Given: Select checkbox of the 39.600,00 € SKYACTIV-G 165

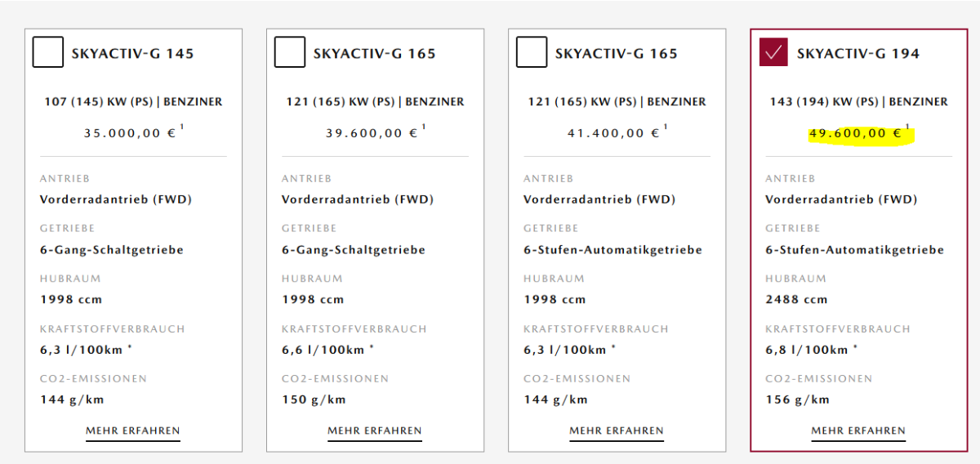Looking at the screenshot, I should click(289, 51).
